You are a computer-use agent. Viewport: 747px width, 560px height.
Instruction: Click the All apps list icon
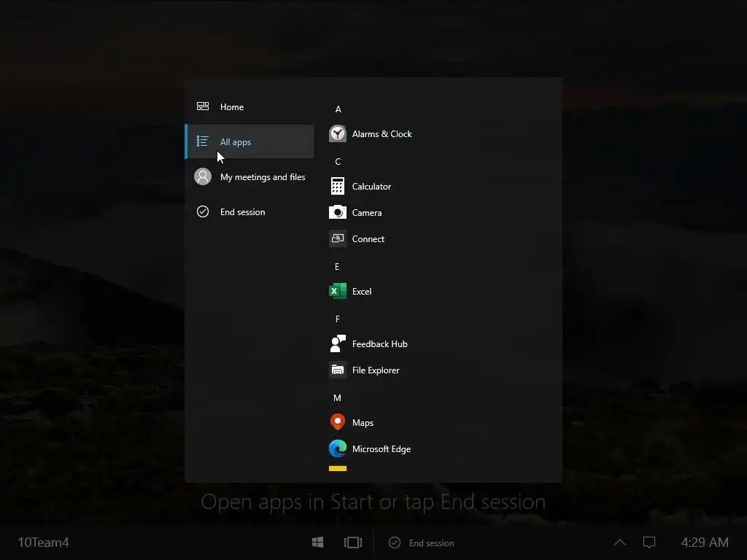point(203,141)
